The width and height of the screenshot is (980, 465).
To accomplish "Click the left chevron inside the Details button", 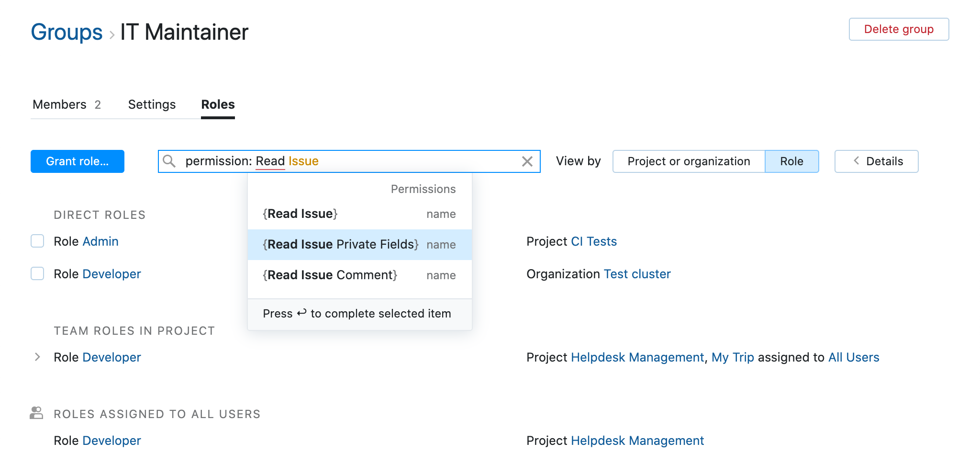I will (855, 161).
